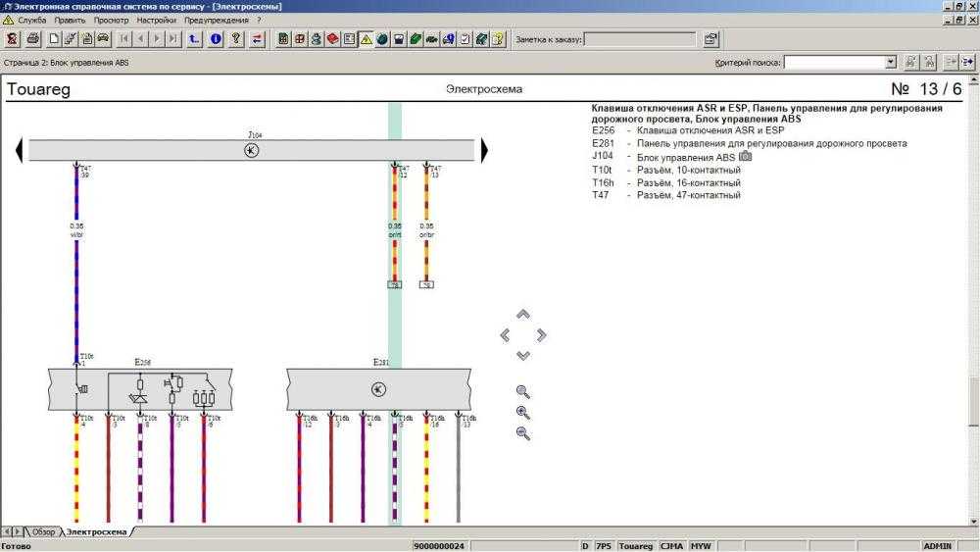Open the '?' help menu
The height and width of the screenshot is (552, 980).
point(259,20)
